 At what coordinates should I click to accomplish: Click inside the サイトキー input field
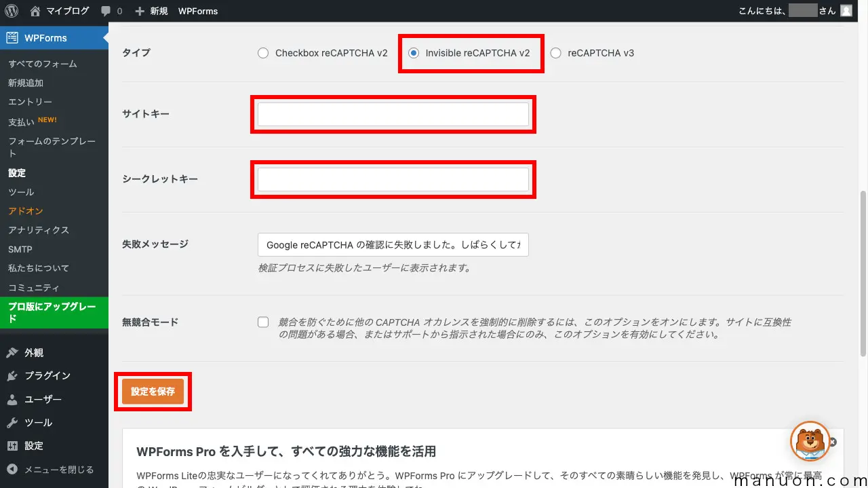[393, 114]
